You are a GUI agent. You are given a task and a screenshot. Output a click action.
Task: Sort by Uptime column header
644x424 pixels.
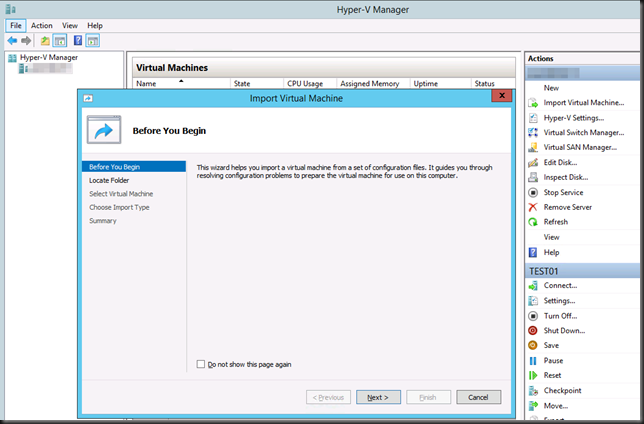[x=440, y=83]
